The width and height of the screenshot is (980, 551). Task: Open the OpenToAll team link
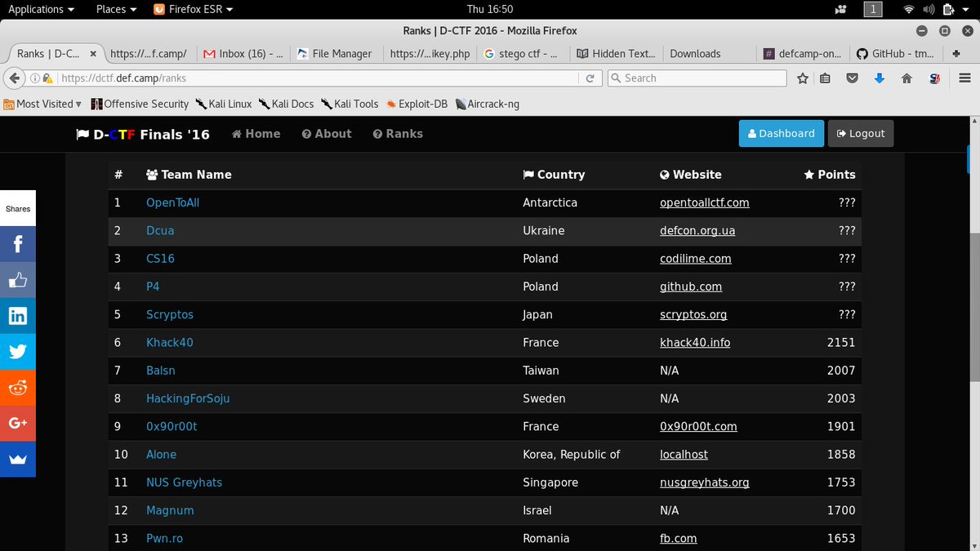coord(172,202)
